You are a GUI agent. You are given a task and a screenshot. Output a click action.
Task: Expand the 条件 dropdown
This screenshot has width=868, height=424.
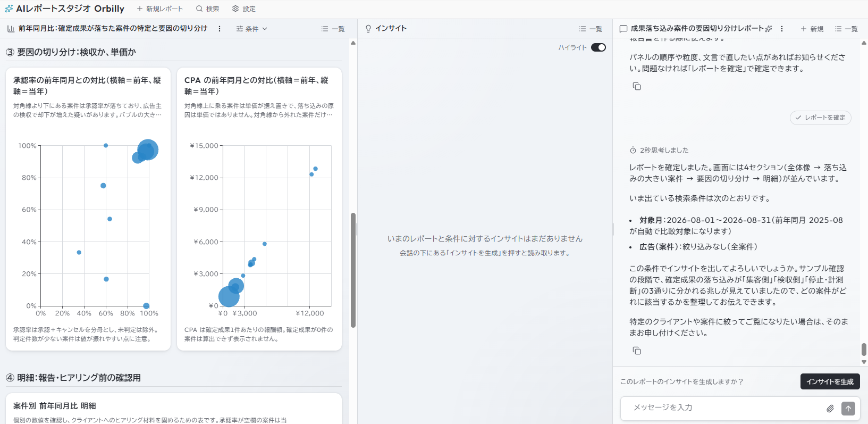pyautogui.click(x=252, y=29)
